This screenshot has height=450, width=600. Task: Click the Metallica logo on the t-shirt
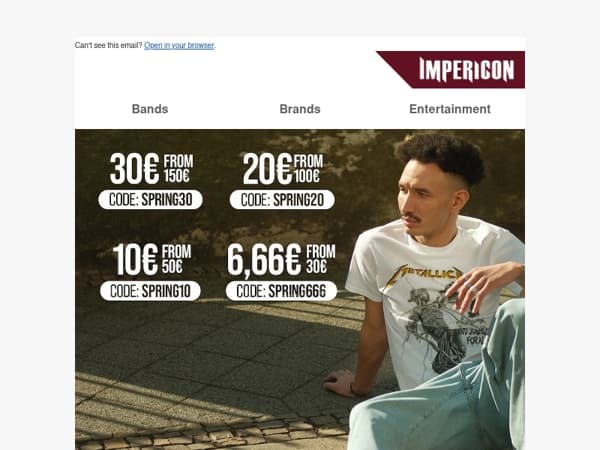tap(424, 275)
